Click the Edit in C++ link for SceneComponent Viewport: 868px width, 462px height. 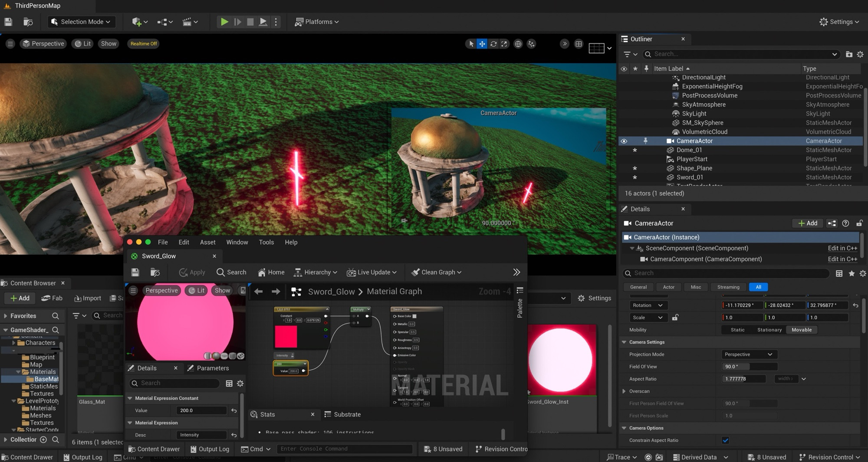pyautogui.click(x=842, y=248)
